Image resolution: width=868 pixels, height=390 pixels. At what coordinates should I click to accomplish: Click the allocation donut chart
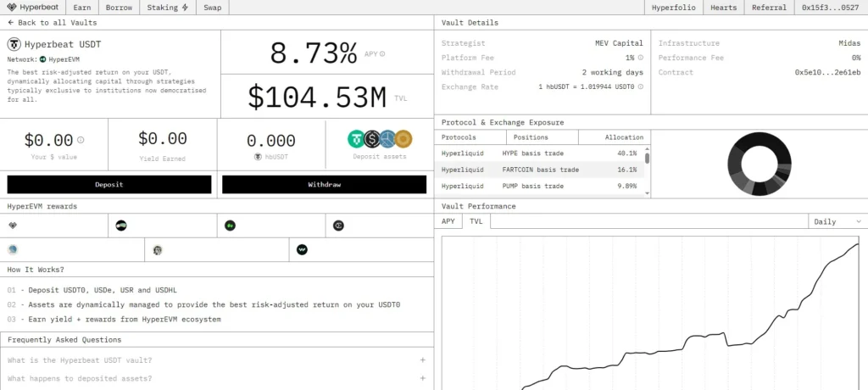coord(759,164)
